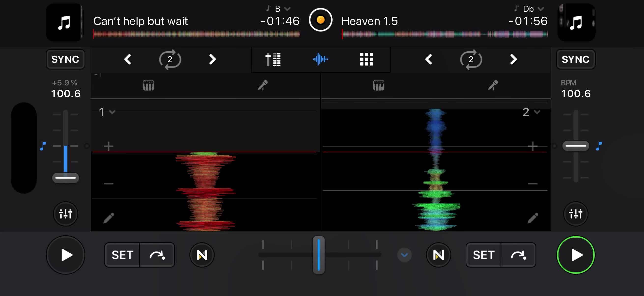Play the left deck
This screenshot has height=296, width=644.
pyautogui.click(x=66, y=255)
